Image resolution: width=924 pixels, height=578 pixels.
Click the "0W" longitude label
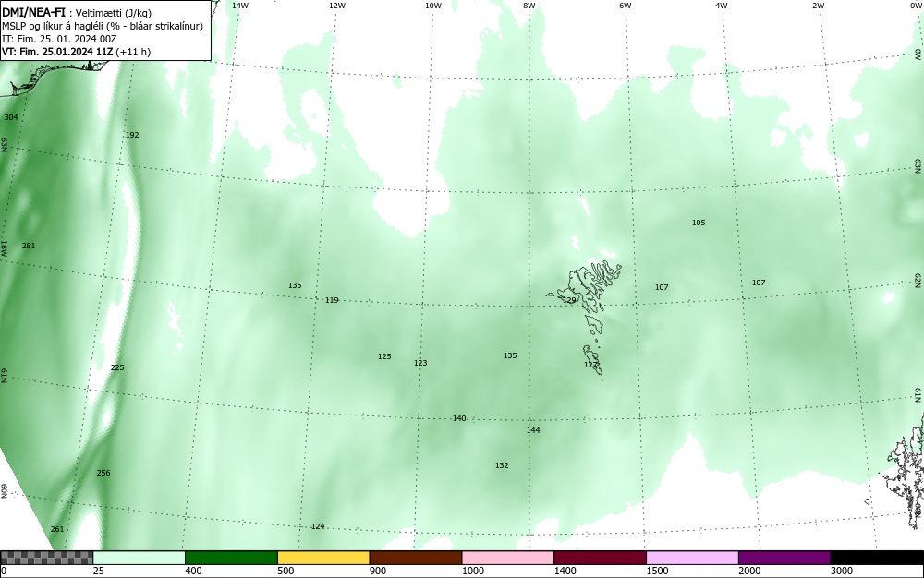tap(917, 6)
